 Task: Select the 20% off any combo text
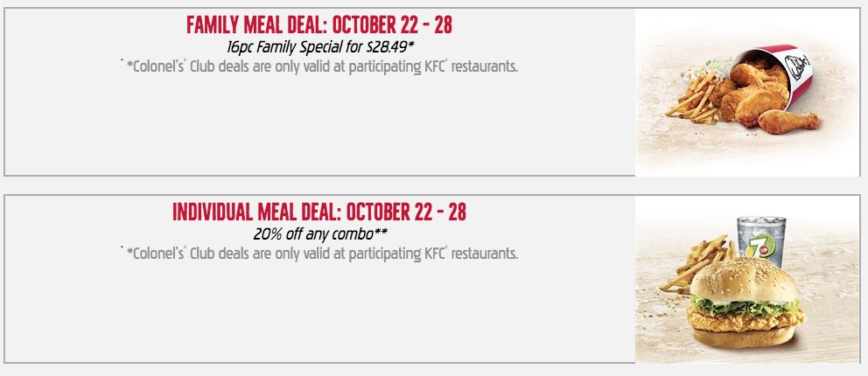pyautogui.click(x=320, y=233)
